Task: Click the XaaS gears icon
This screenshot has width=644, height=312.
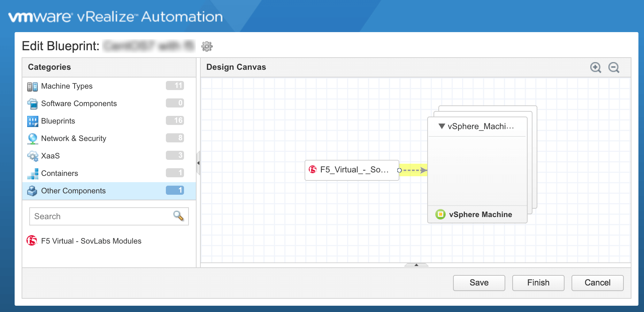Action: [32, 156]
